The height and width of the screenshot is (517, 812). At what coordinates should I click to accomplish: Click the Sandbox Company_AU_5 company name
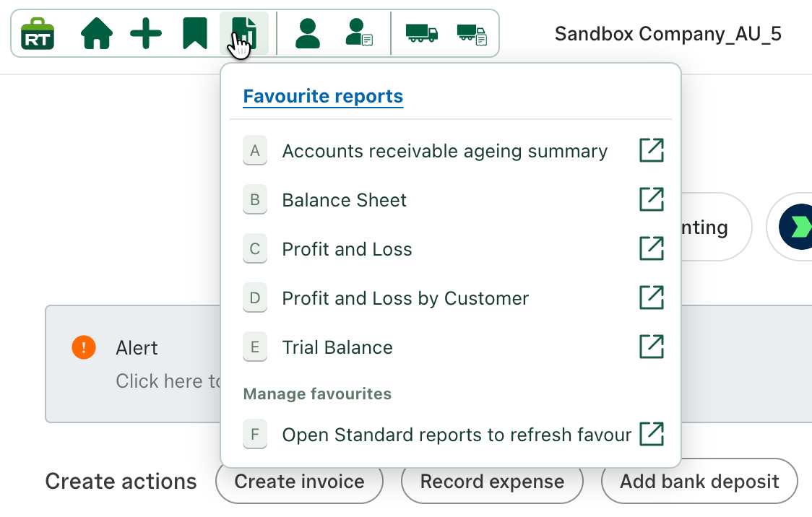point(668,34)
